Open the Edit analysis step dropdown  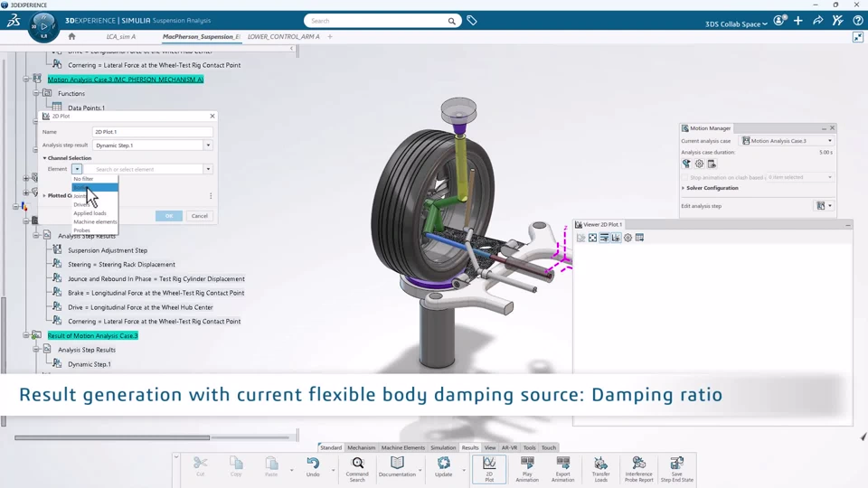coord(830,206)
